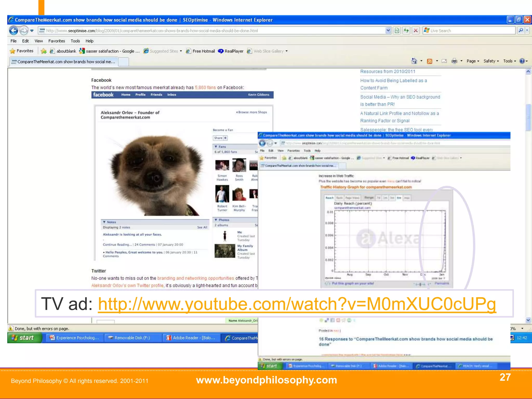Toggle Compatibility View broken-page icon
This screenshot has width=532, height=399.
(397, 31)
